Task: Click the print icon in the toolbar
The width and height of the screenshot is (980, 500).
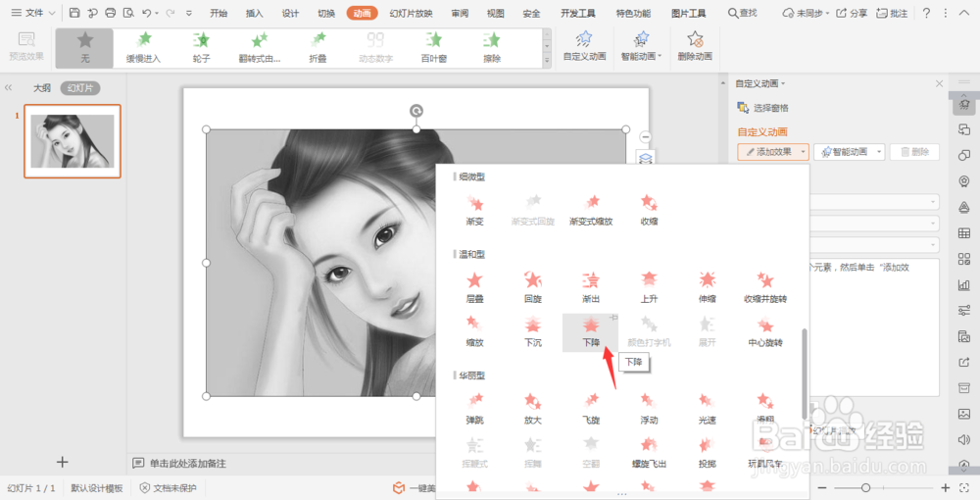Action: coord(111,13)
